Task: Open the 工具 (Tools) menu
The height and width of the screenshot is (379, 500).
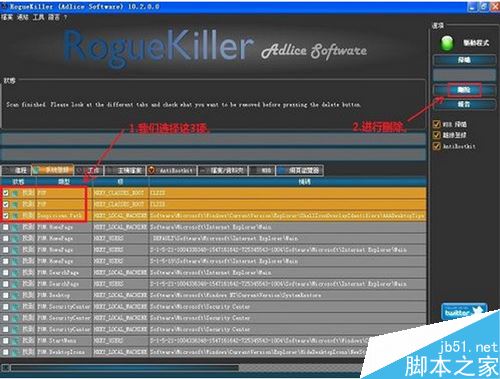Action: [x=38, y=17]
